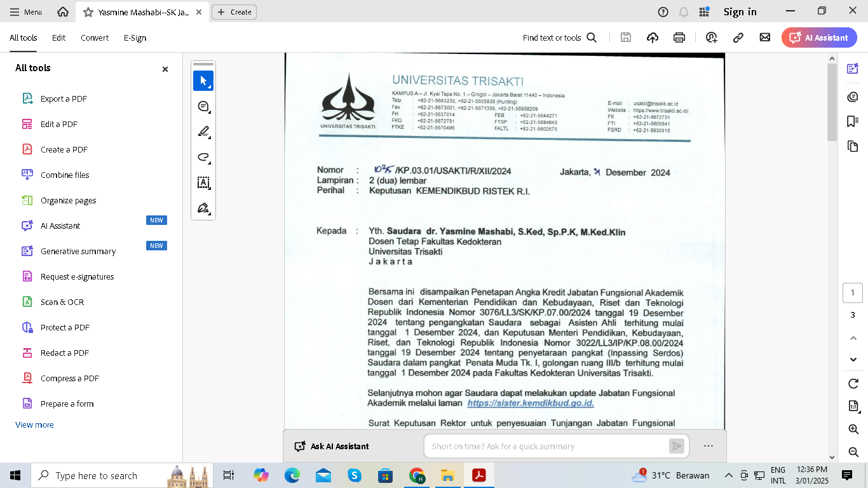This screenshot has height=488, width=868.
Task: Click Sign in
Action: (x=740, y=12)
